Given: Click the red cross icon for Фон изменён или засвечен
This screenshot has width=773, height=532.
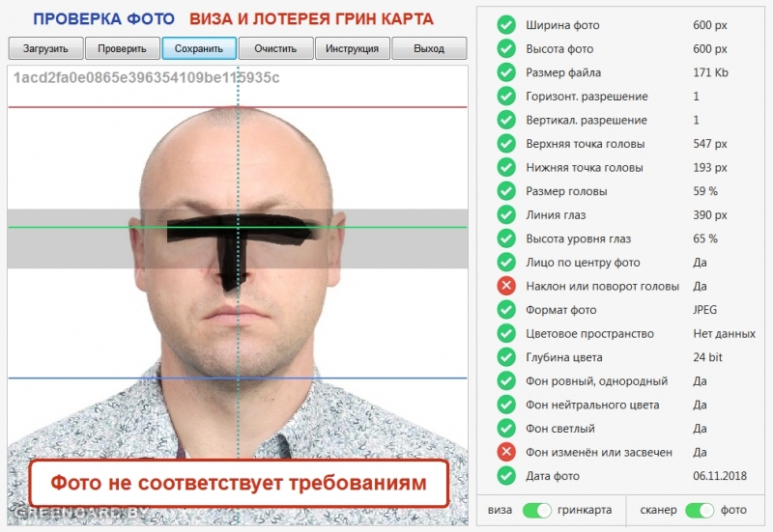Looking at the screenshot, I should point(506,452).
